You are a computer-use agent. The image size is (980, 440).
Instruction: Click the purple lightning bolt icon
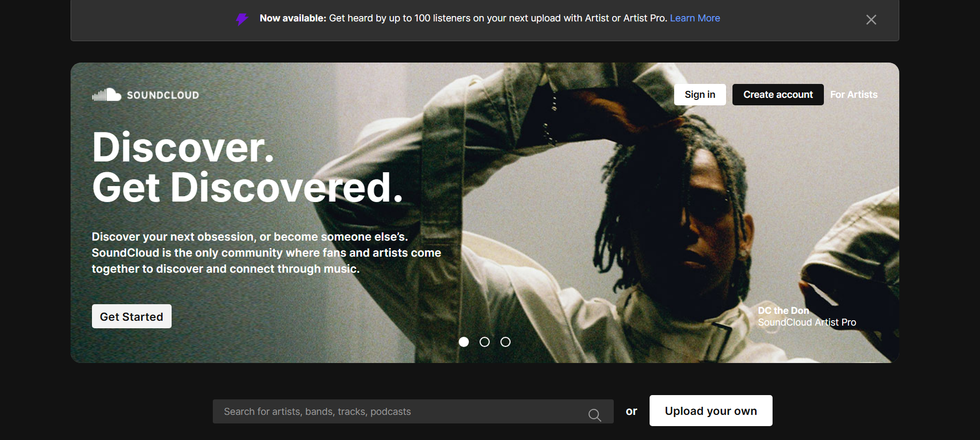[x=242, y=19]
